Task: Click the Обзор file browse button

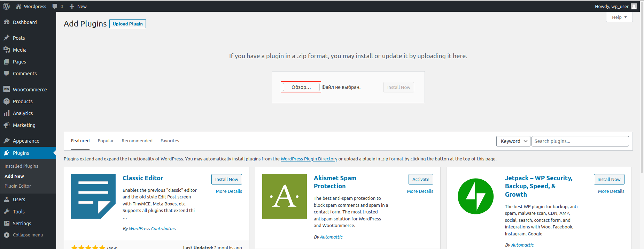Action: pos(301,87)
